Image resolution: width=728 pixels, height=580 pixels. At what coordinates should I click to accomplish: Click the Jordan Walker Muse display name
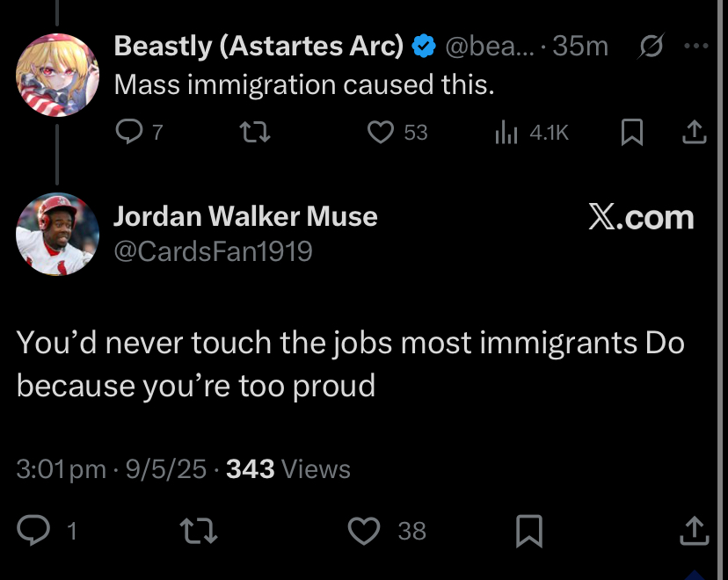(x=245, y=216)
